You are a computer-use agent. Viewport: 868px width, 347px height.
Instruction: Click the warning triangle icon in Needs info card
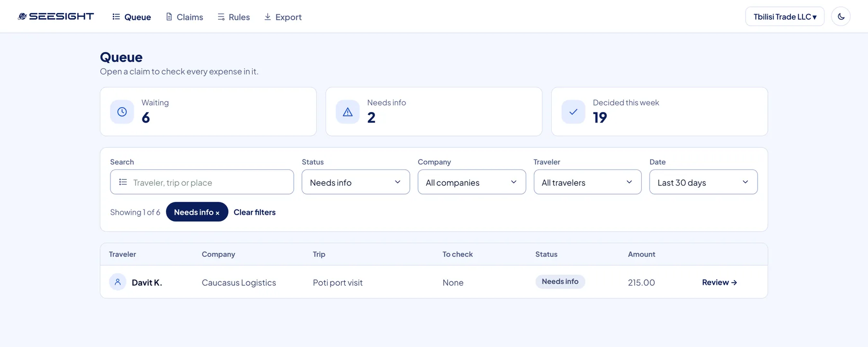[348, 112]
